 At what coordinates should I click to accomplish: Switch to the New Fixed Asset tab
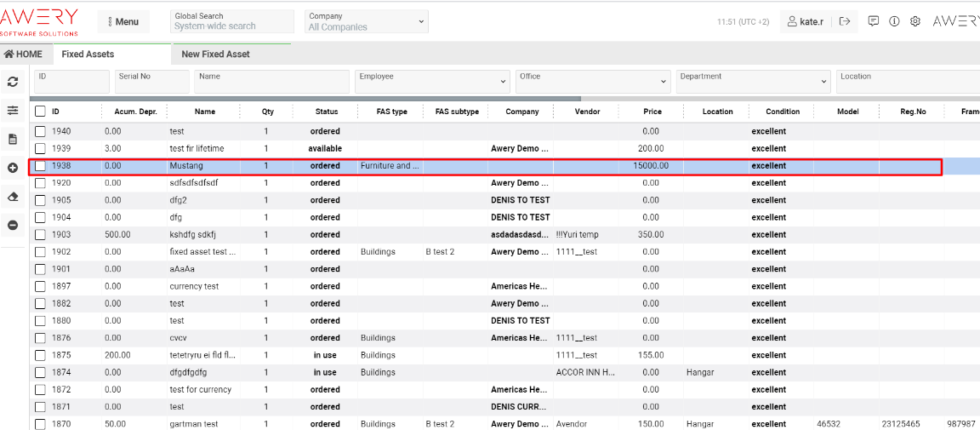(215, 54)
